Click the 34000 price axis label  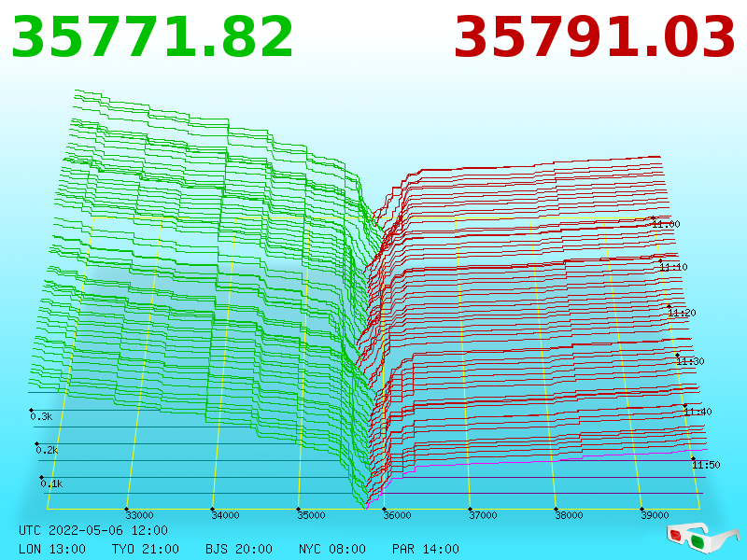(225, 515)
